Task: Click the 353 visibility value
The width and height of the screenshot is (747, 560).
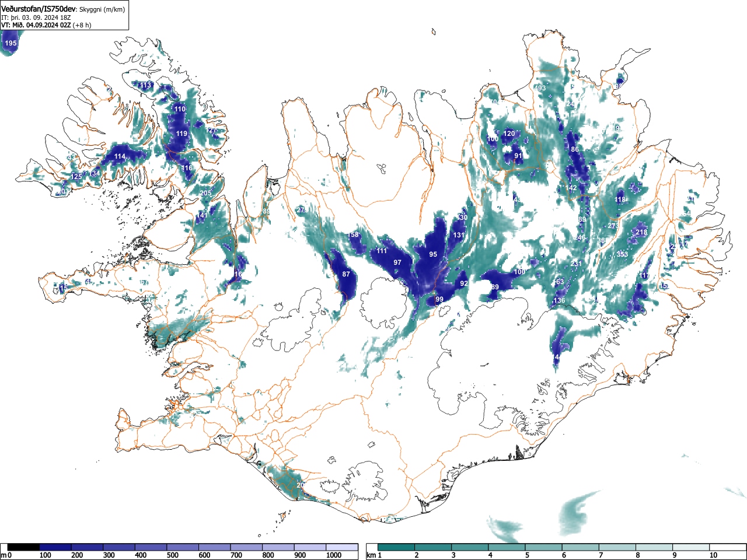Action: coord(622,254)
